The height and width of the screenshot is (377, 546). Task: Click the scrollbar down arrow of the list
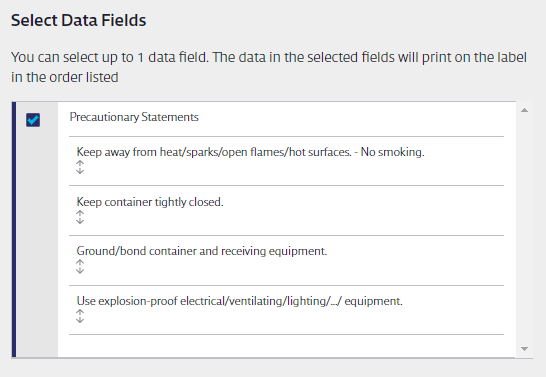pos(524,348)
